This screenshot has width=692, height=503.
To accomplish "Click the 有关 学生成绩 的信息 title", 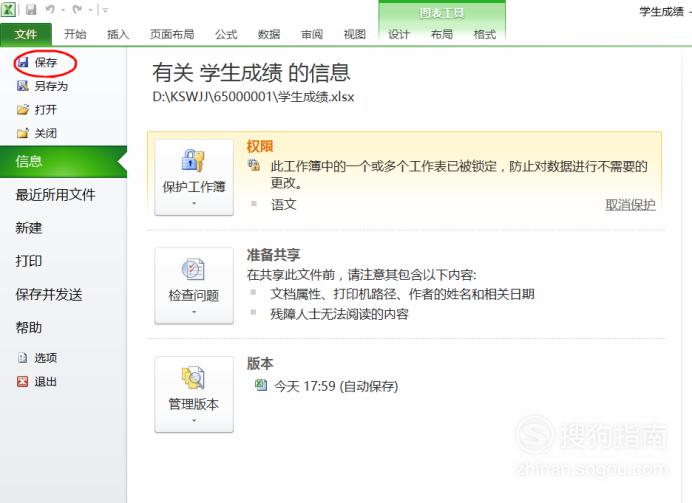I will click(252, 72).
